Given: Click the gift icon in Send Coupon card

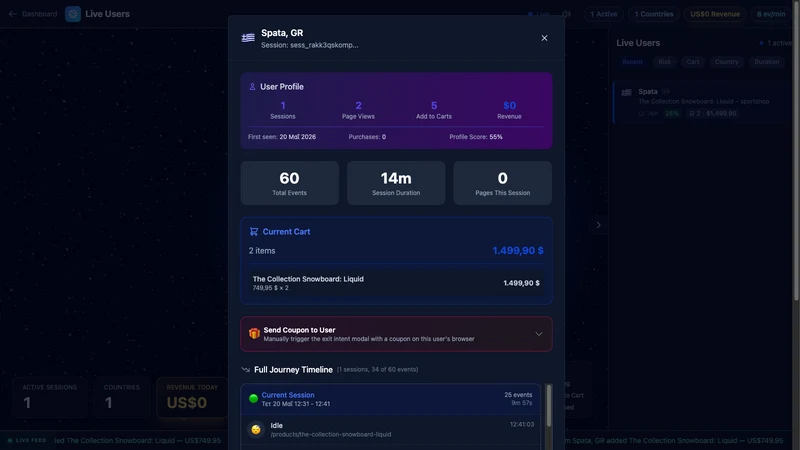Looking at the screenshot, I should coord(254,334).
